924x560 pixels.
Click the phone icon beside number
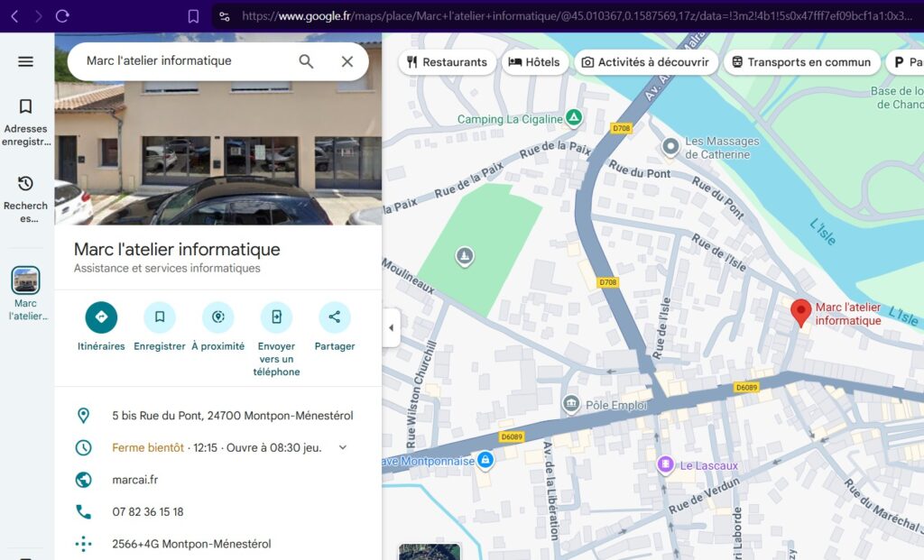coord(84,511)
